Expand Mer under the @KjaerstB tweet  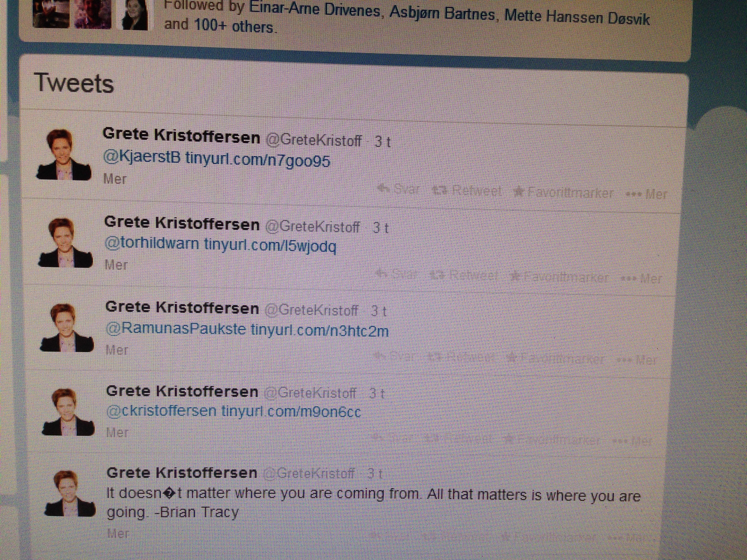click(x=115, y=179)
